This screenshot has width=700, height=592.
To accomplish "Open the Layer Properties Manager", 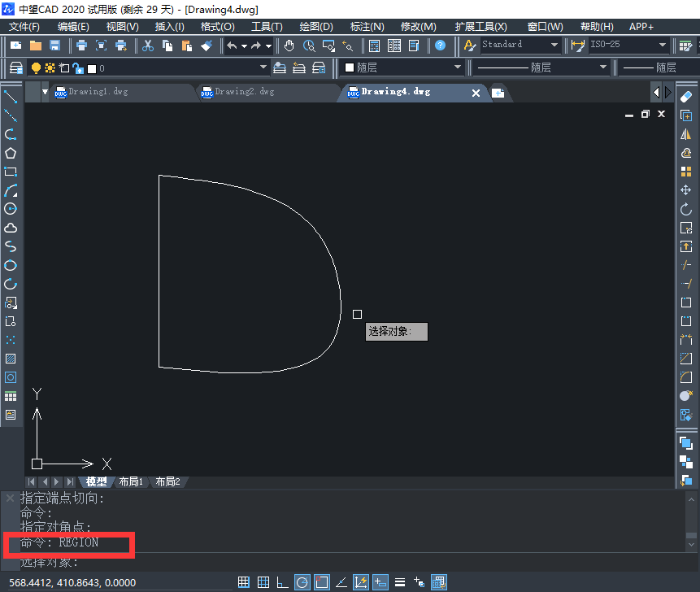I will pos(15,68).
